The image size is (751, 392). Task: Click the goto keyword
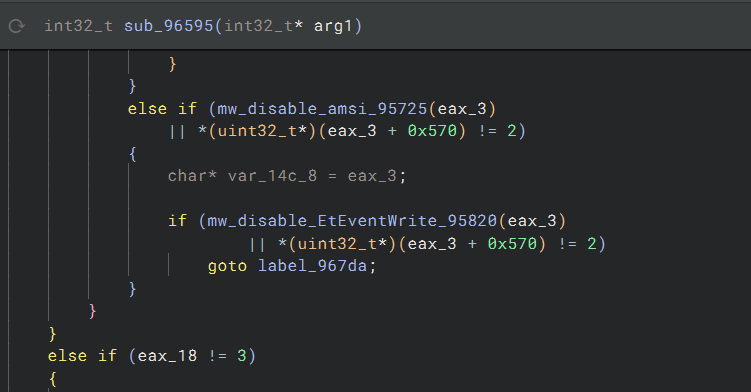pos(227,266)
